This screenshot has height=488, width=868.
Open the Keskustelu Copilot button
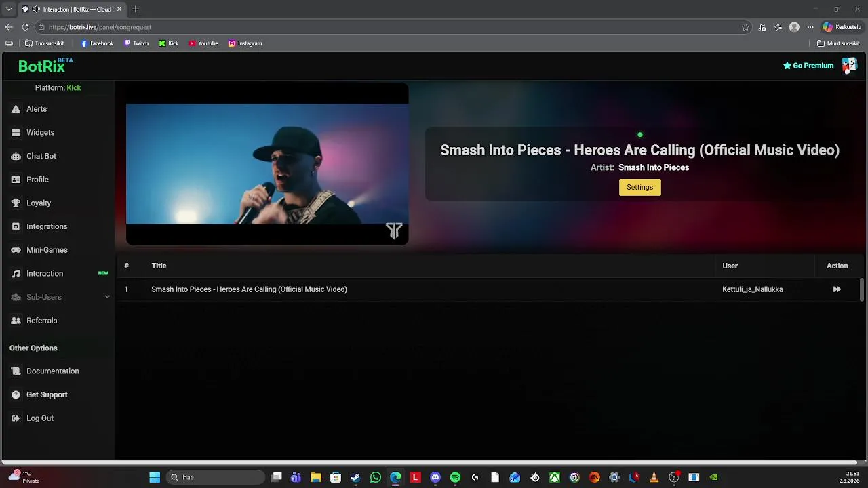842,27
